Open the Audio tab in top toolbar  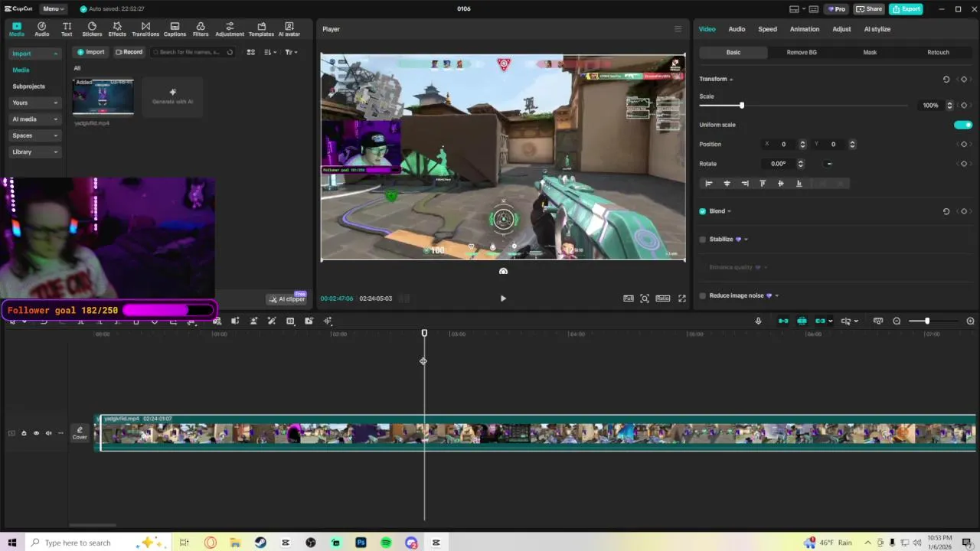click(x=41, y=29)
